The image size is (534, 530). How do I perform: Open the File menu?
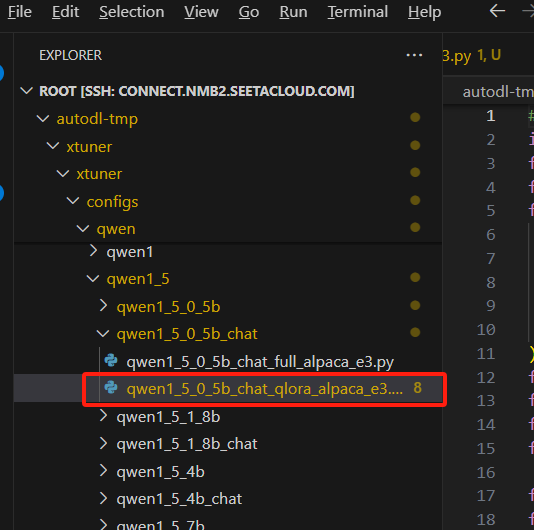(20, 12)
